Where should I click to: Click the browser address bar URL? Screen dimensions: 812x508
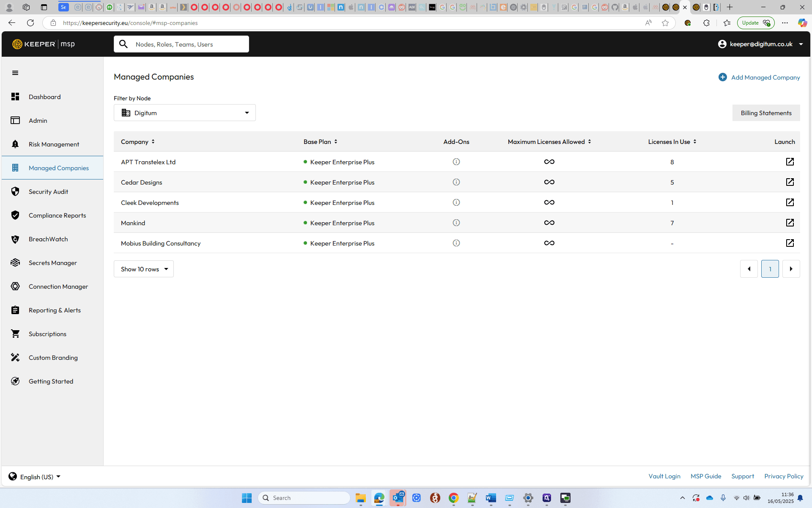click(130, 23)
